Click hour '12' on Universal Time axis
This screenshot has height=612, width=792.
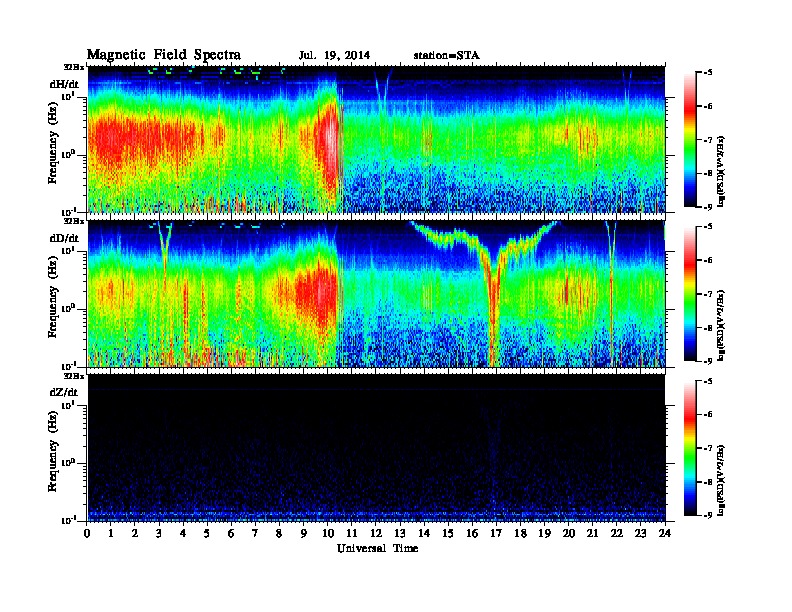[x=376, y=533]
